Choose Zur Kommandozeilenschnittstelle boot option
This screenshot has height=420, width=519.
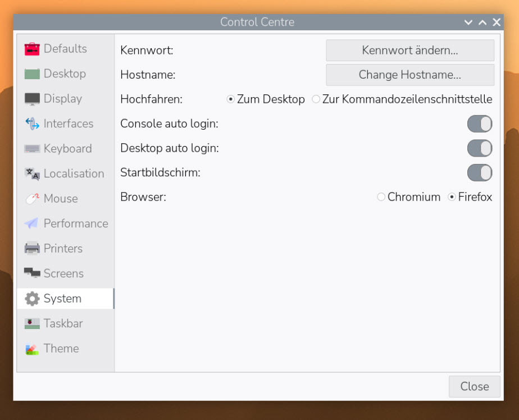point(316,99)
